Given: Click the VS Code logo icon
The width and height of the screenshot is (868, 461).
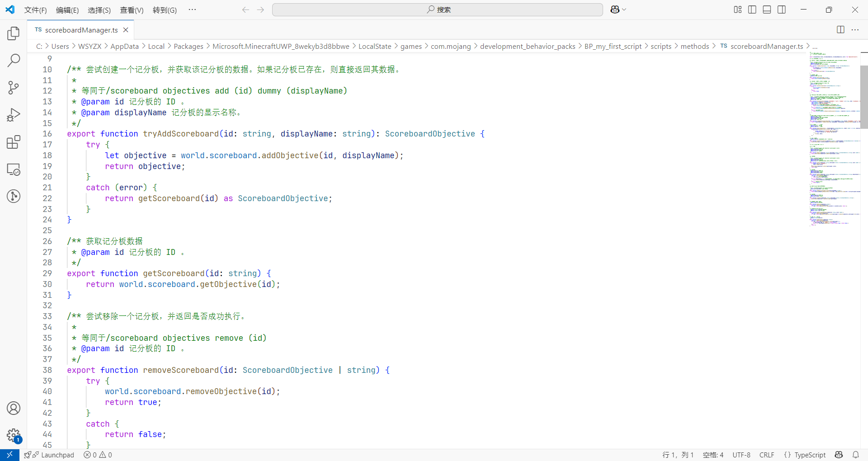Looking at the screenshot, I should click(10, 9).
